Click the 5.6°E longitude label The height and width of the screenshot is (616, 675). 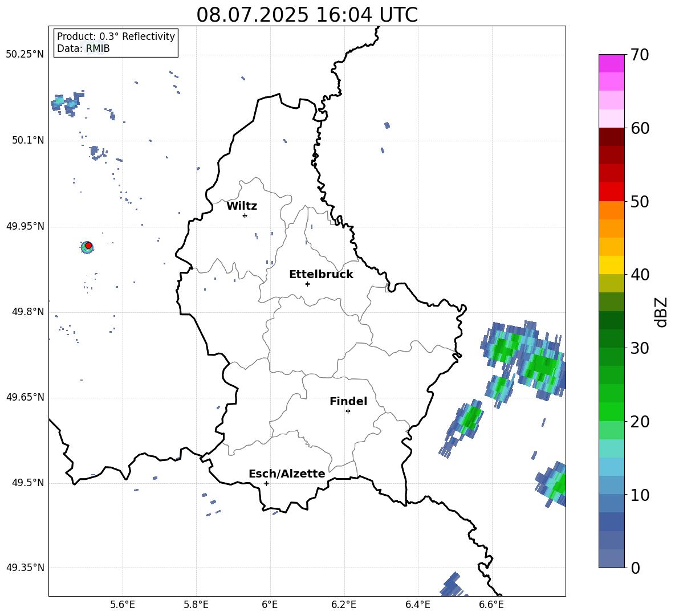point(123,605)
